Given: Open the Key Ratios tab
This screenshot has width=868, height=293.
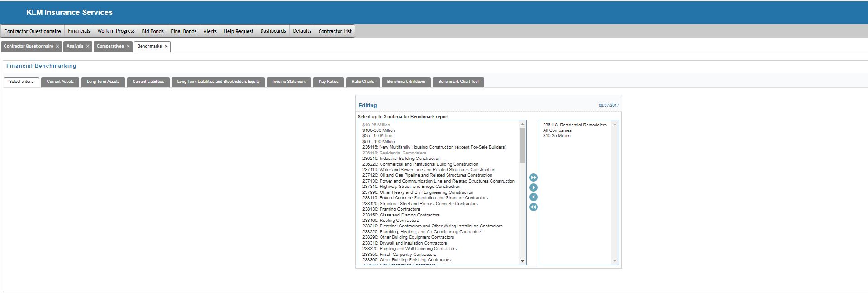Looking at the screenshot, I should pyautogui.click(x=328, y=82).
